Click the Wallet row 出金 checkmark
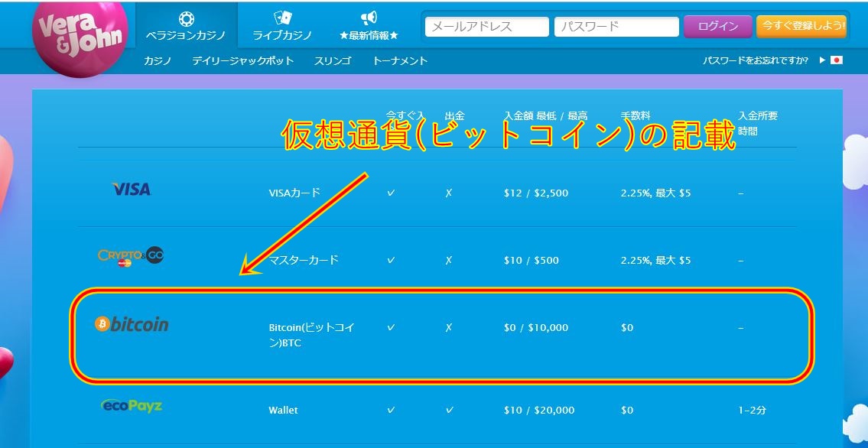The width and height of the screenshot is (868, 448). pyautogui.click(x=450, y=411)
